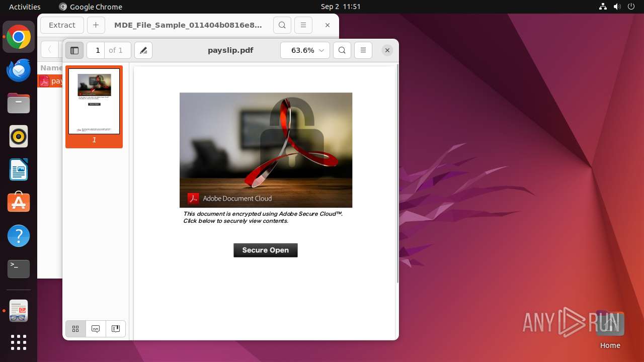Image resolution: width=644 pixels, height=362 pixels.
Task: Toggle the sidebar panel button
Action: click(74, 50)
